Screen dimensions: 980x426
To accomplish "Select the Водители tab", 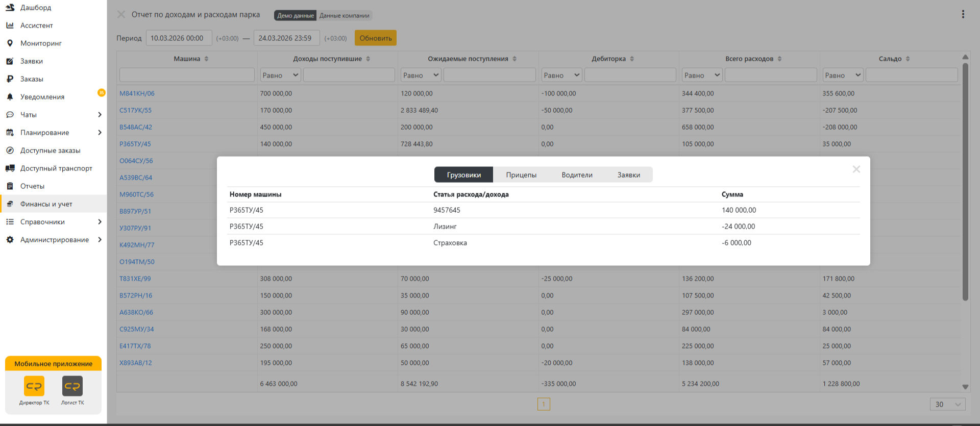I will pyautogui.click(x=577, y=174).
